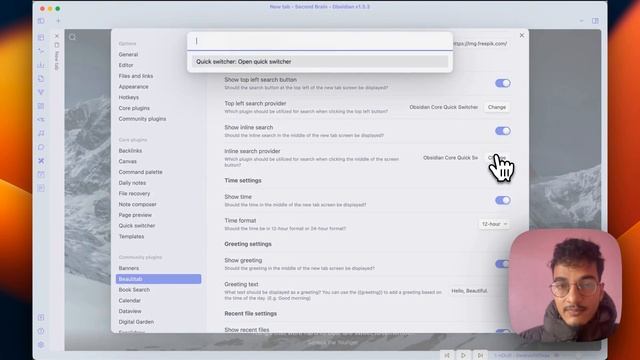The height and width of the screenshot is (360, 640).
Task: Toggle Show greeting switch
Action: point(502,264)
